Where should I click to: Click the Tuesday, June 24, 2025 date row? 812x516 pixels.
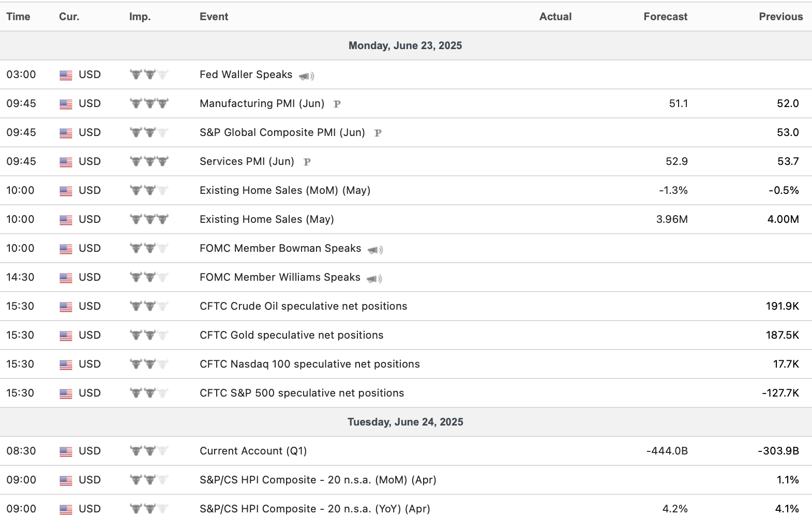[x=405, y=422]
